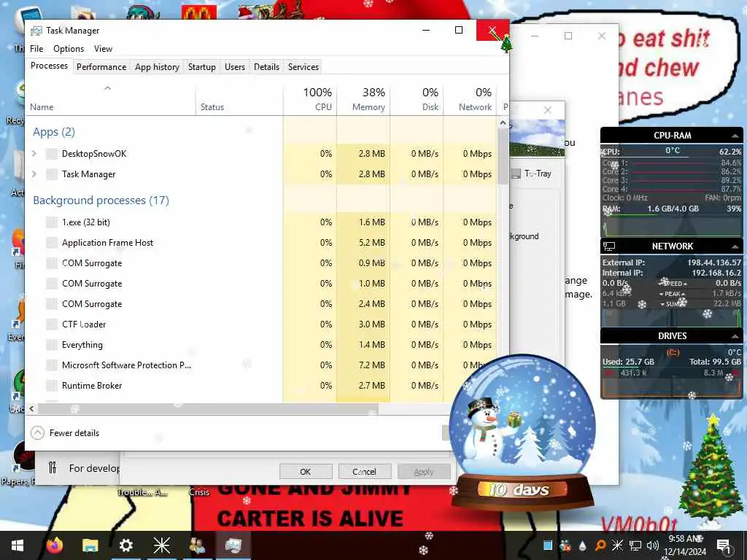Screen dimensions: 747x560
Task: Click the horizontal scrollbar left arrow
Action: pos(31,408)
